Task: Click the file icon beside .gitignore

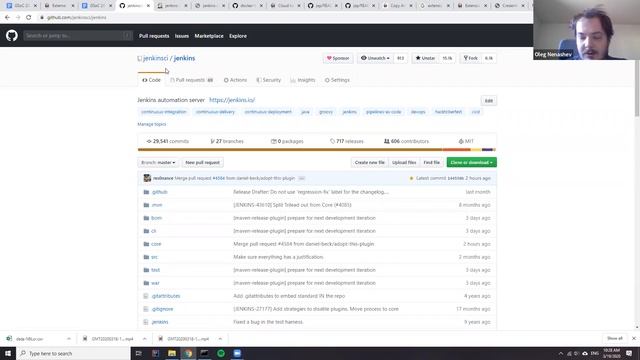Action: pos(146,309)
